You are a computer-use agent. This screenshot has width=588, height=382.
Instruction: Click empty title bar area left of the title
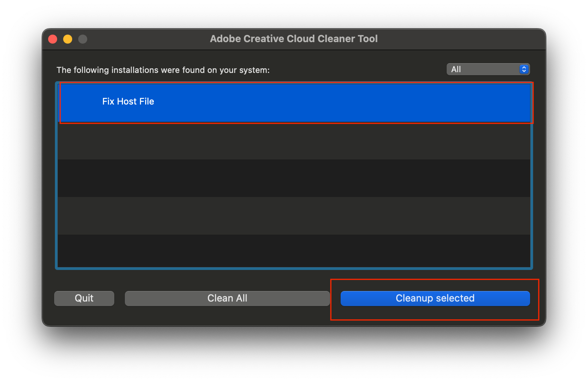pyautogui.click(x=150, y=39)
